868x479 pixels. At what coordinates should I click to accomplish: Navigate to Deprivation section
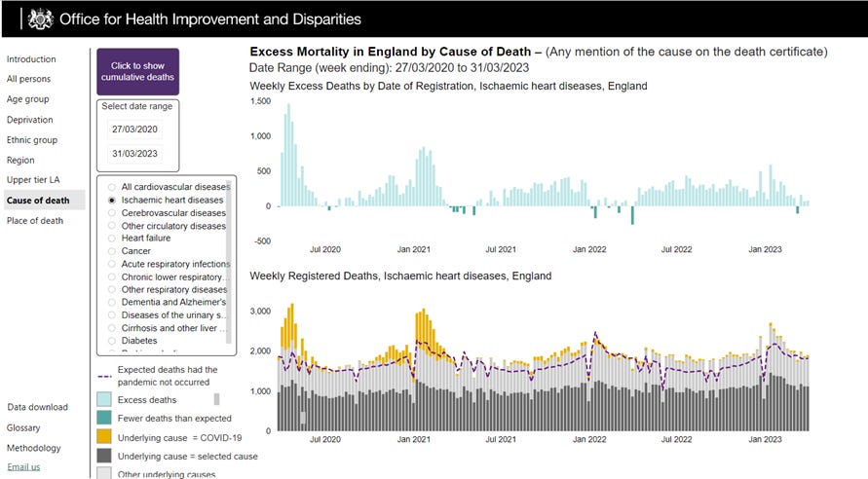click(x=30, y=120)
